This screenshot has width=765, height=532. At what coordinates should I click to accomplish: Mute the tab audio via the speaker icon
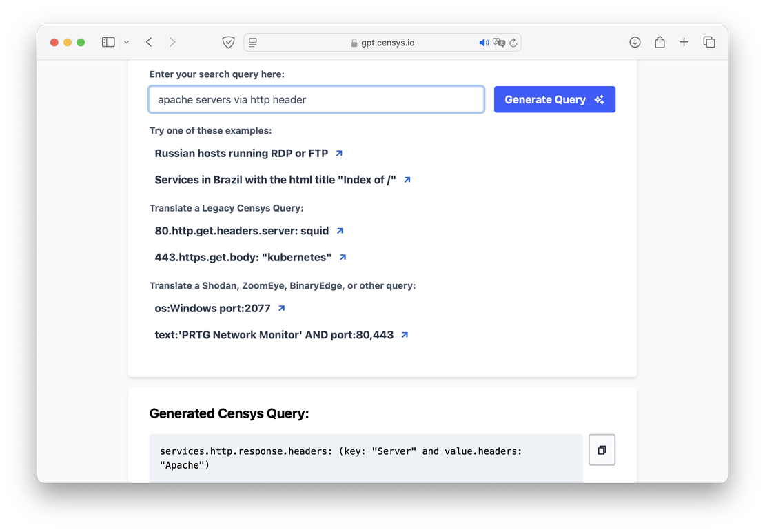(484, 42)
